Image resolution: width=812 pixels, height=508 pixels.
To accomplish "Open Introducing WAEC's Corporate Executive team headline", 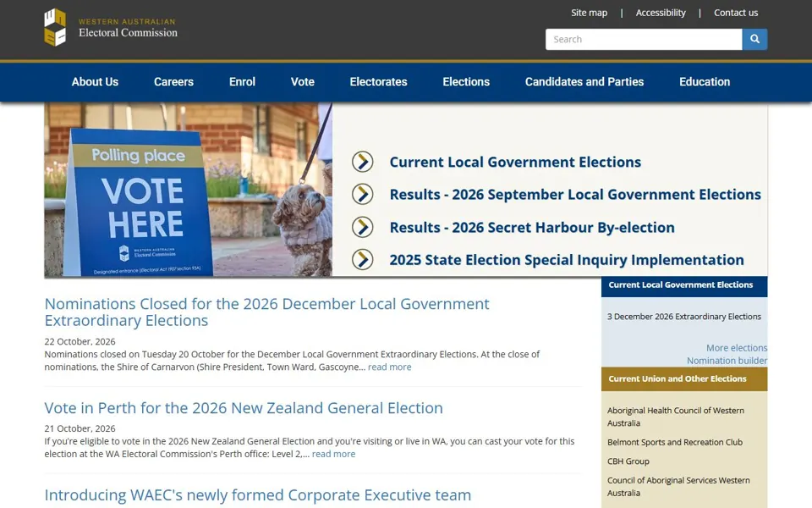I will coord(258,495).
